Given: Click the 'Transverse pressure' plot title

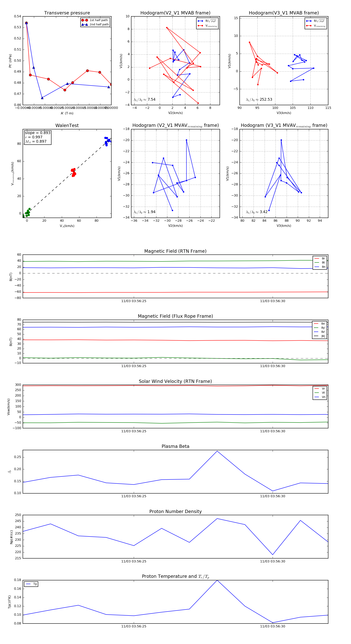Looking at the screenshot, I should tap(67, 13).
